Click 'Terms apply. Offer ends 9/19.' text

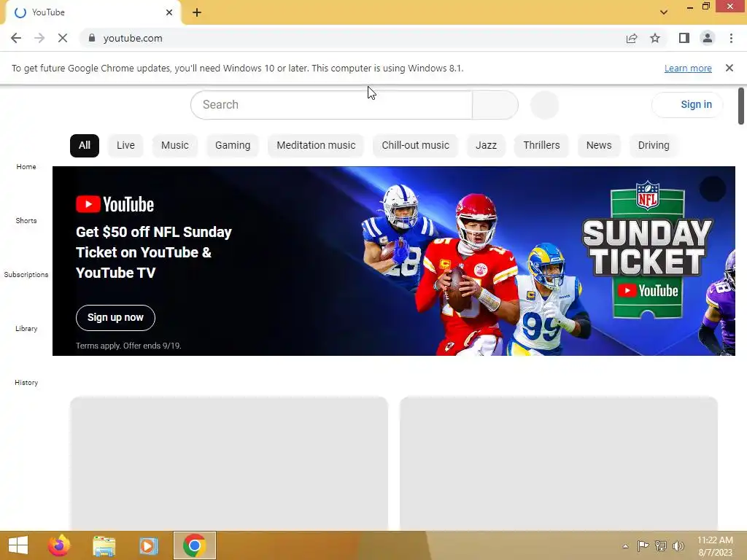click(x=128, y=346)
